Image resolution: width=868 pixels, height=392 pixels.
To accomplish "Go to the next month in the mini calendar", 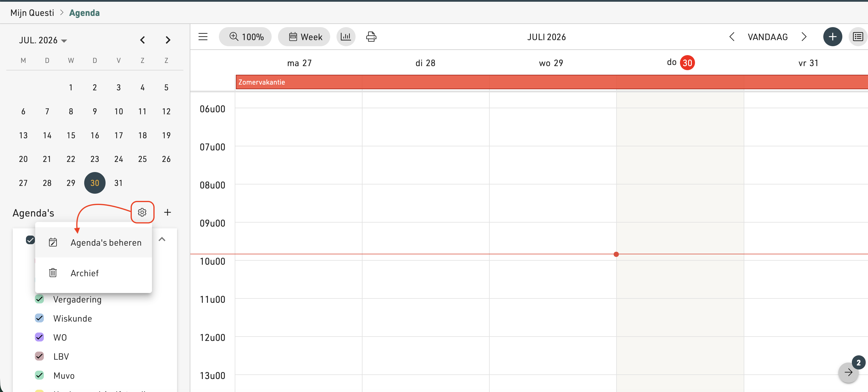I will tap(168, 40).
